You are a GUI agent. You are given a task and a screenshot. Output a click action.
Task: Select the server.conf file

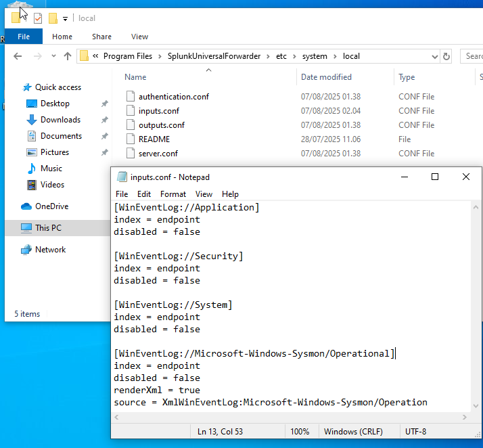click(x=158, y=154)
